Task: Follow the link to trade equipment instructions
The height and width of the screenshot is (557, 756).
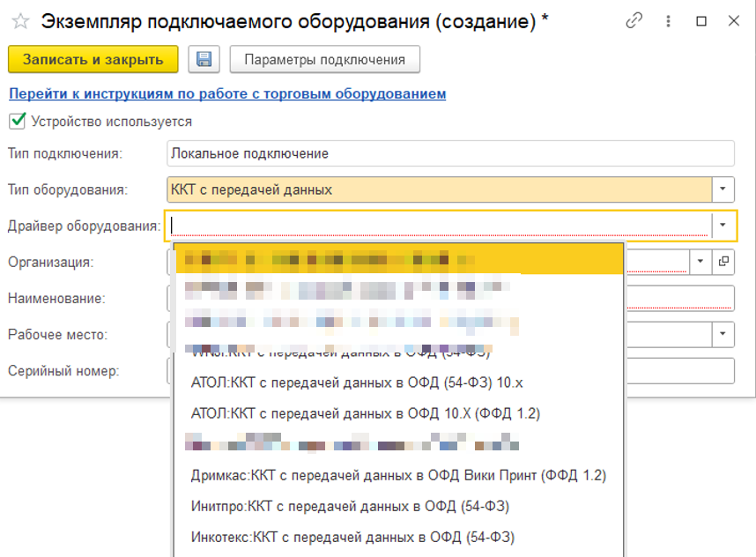Action: click(x=227, y=93)
